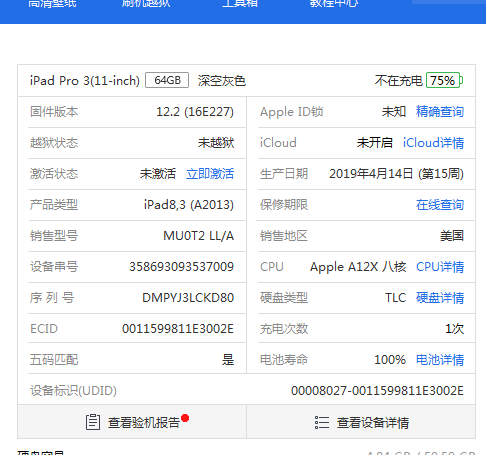Open the 高清壁纸 tab
The height and width of the screenshot is (455, 486).
[52, 3]
